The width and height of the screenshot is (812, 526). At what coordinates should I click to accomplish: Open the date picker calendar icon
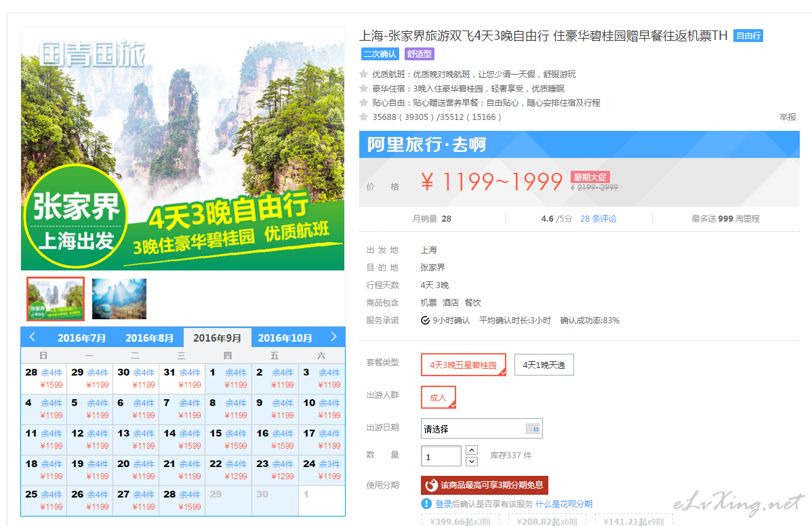pyautogui.click(x=532, y=428)
